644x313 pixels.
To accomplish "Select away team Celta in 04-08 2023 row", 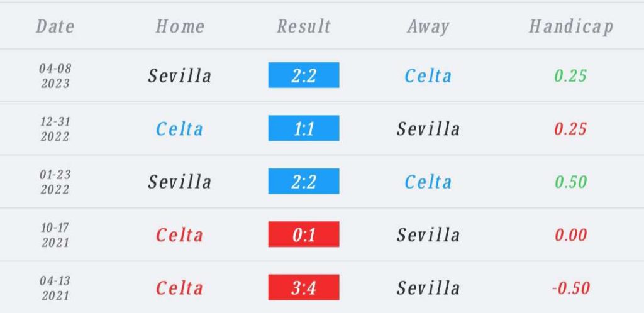I will click(x=428, y=75).
